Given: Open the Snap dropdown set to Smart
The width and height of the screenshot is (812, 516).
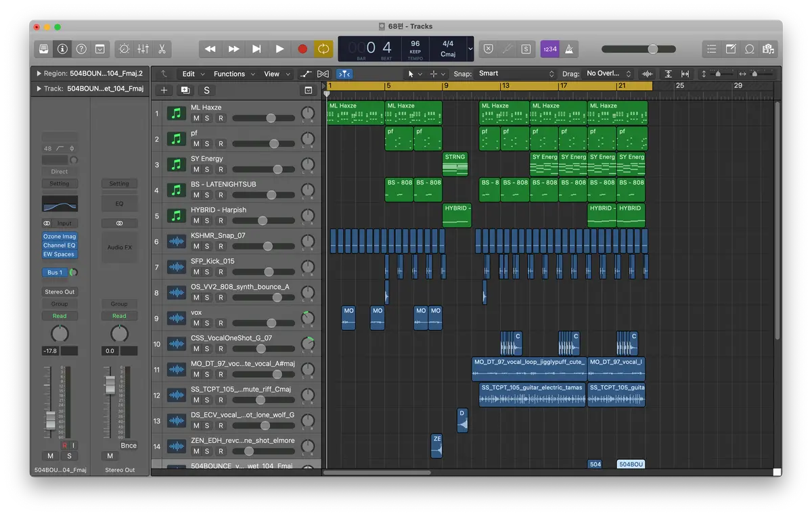Looking at the screenshot, I should pyautogui.click(x=516, y=74).
